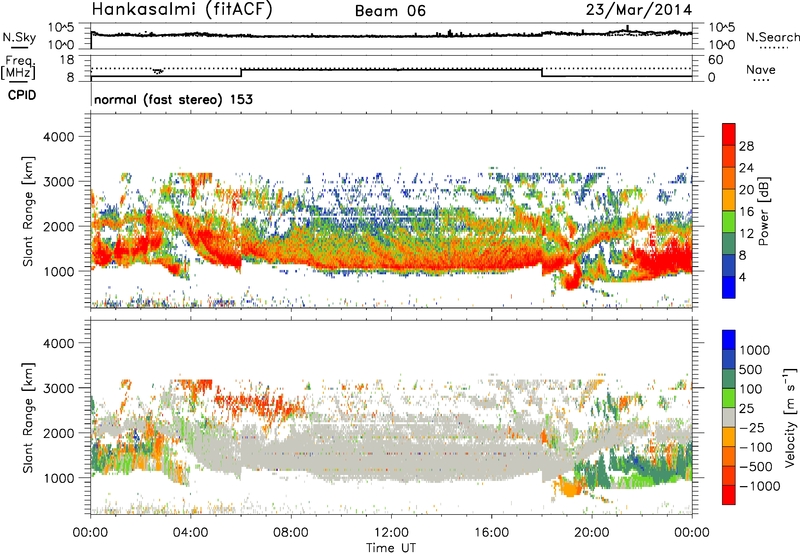Pick the blue 4-8 dB power colorbar segment
Screen dimensions: 800x554
pyautogui.click(x=729, y=266)
